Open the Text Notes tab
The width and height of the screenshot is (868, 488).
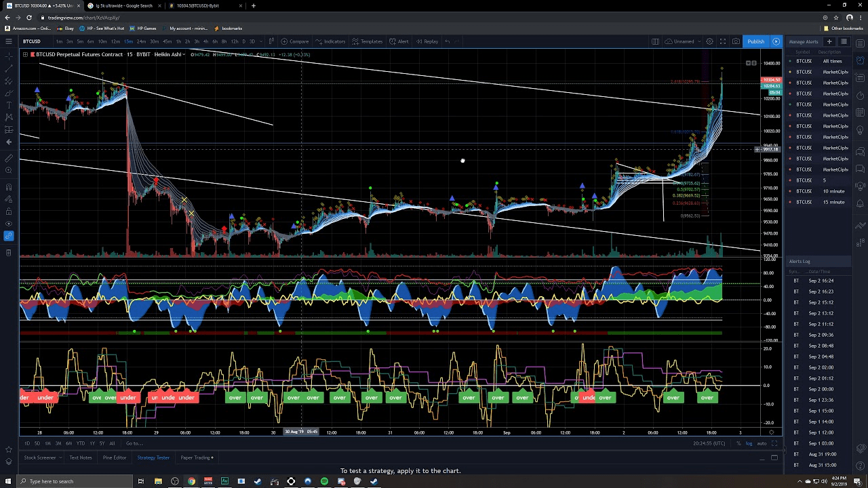(80, 457)
